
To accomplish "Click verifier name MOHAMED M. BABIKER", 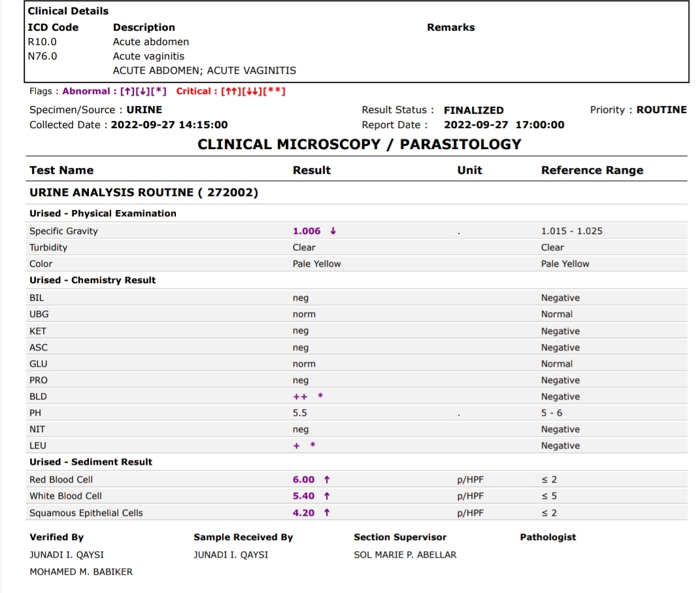I will point(81,572).
